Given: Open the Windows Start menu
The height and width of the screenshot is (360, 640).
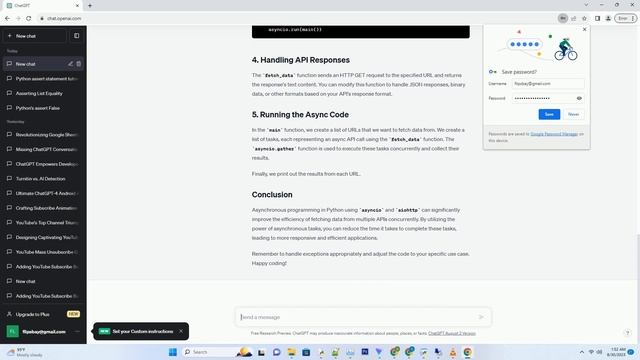Looking at the screenshot, I should coord(173,352).
